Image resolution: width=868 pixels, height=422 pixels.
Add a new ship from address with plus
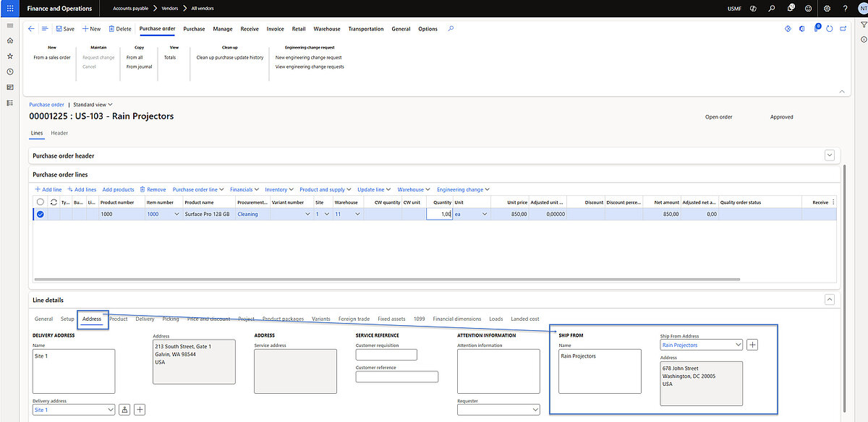(x=752, y=345)
